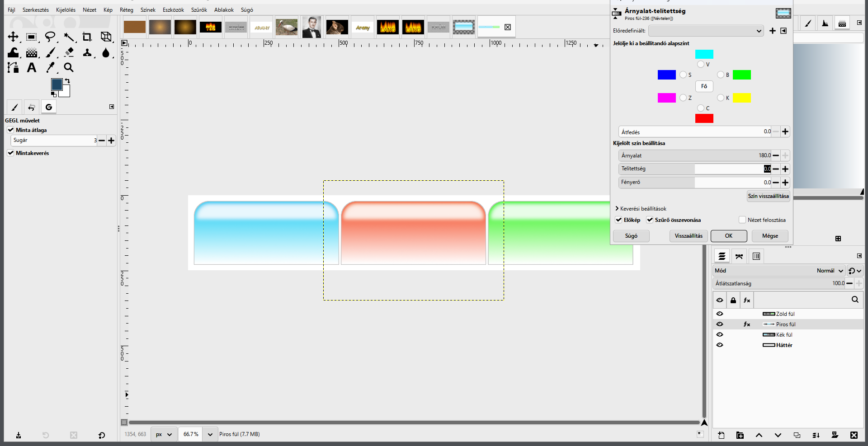Select the Crop tool
The image size is (868, 446).
click(87, 37)
